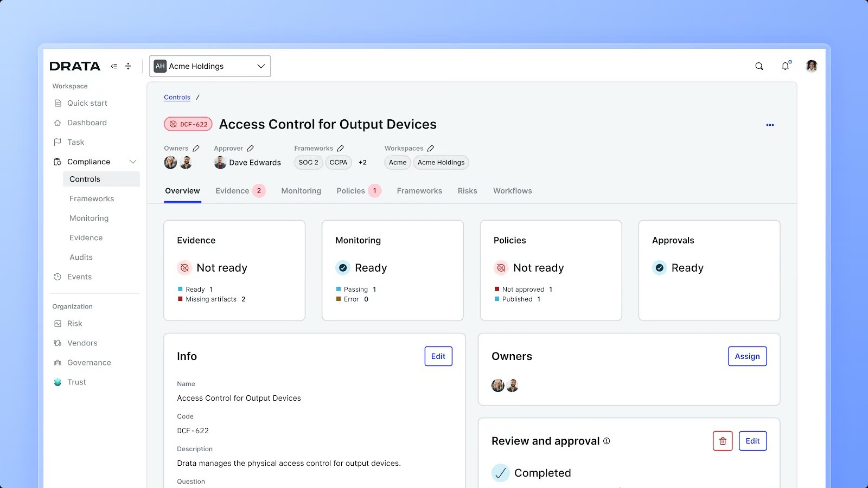Click the Evidence card Not ready status icon
Screen dimensions: 868x488
pos(184,268)
